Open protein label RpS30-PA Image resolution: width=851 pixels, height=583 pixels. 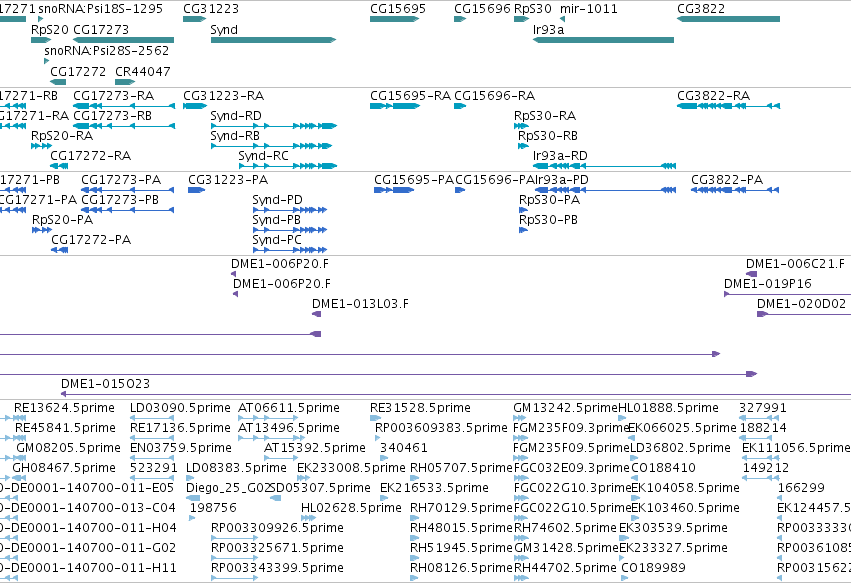point(550,200)
